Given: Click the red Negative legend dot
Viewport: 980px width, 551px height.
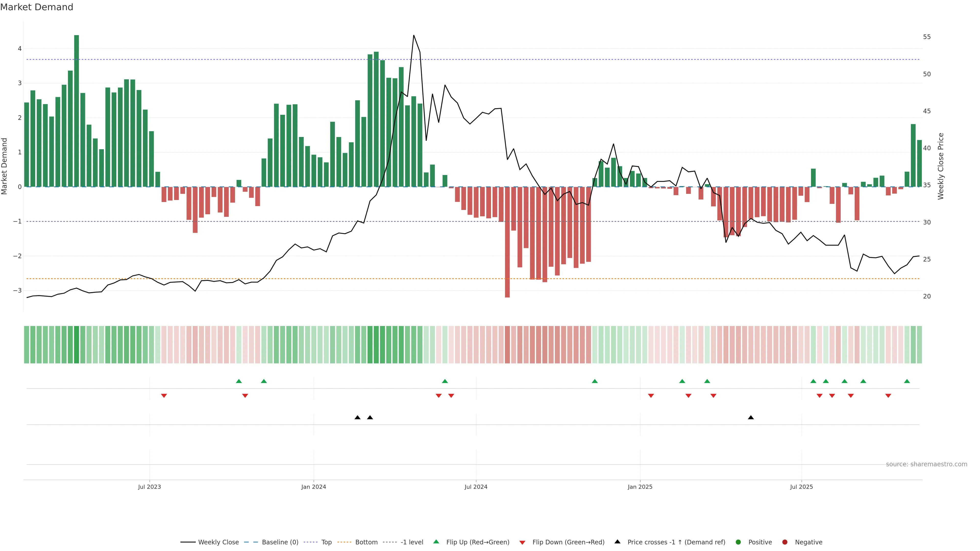Looking at the screenshot, I should coord(785,542).
